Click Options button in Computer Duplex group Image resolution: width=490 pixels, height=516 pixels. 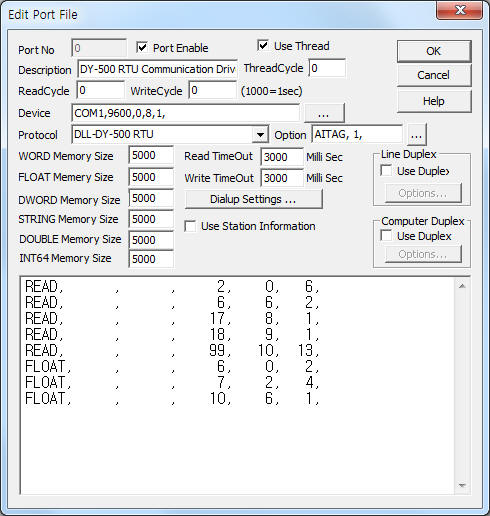coord(423,254)
